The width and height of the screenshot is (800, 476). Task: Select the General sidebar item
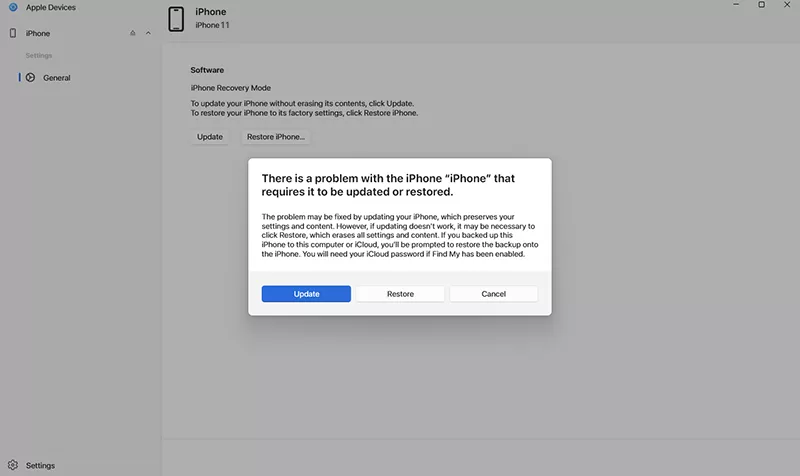pos(56,77)
